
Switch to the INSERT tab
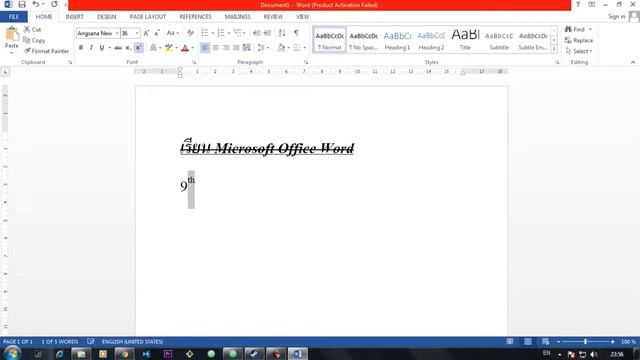[74, 17]
